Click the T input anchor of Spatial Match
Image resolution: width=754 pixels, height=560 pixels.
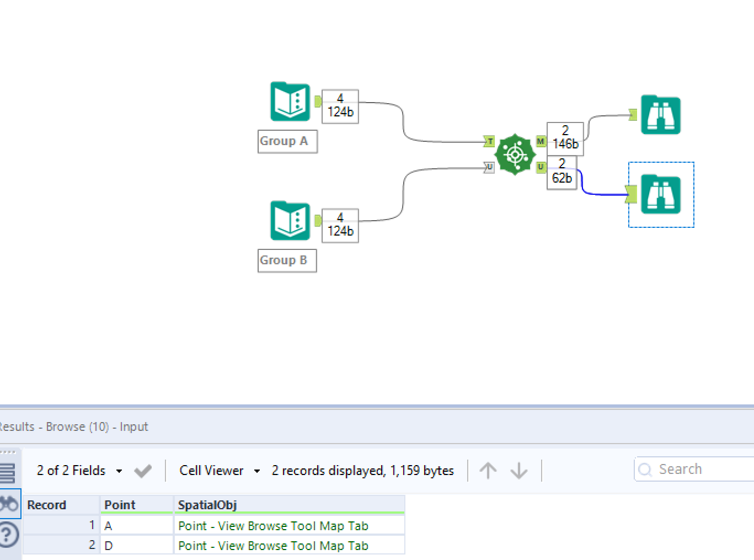click(489, 142)
